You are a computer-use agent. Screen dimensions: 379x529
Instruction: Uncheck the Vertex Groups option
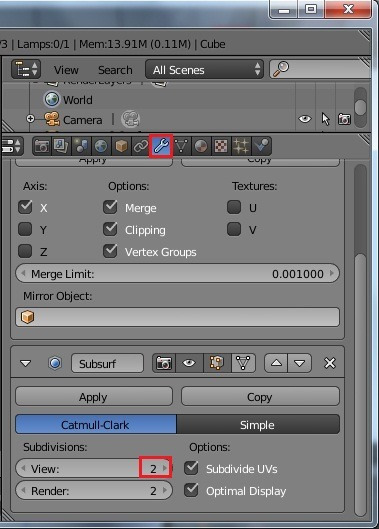click(x=110, y=251)
